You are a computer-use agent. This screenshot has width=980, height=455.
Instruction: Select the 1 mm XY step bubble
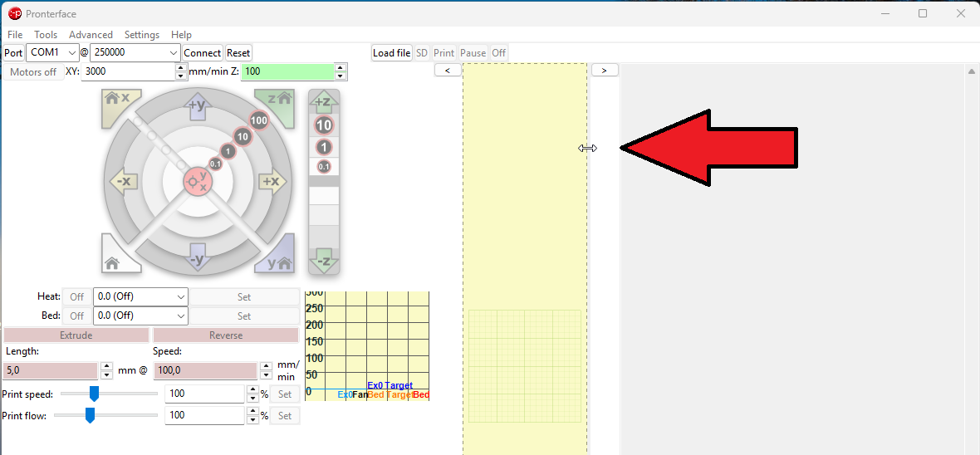228,150
